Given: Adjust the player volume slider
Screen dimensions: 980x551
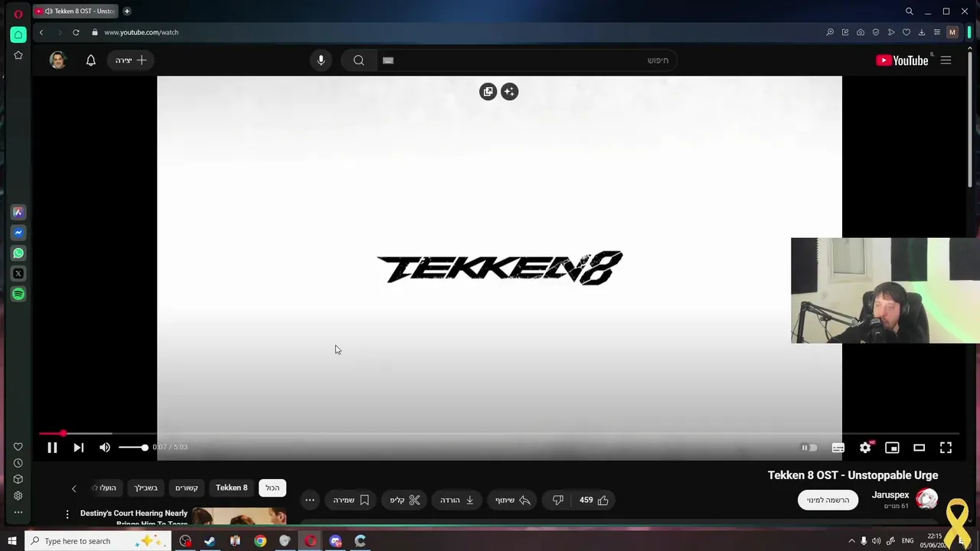Looking at the screenshot, I should 133,447.
